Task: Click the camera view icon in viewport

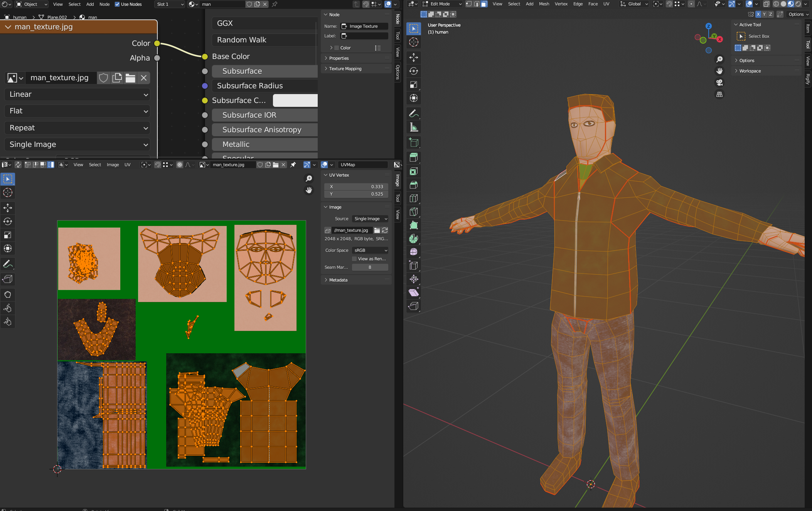Action: [719, 83]
